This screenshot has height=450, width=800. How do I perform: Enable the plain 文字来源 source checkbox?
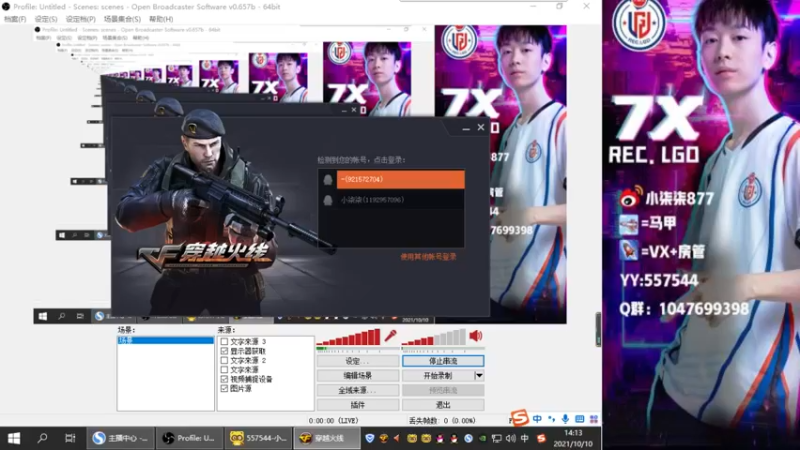(x=224, y=369)
